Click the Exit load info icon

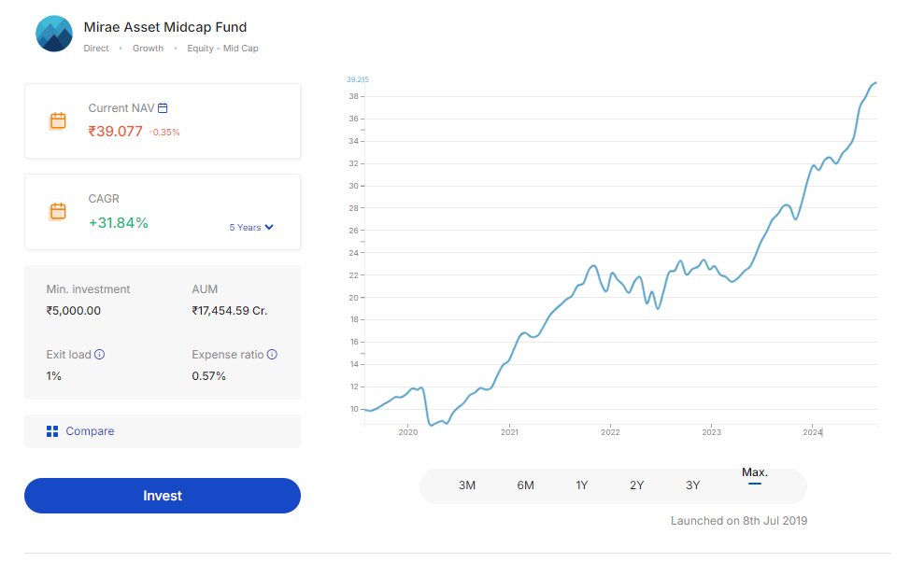click(100, 355)
